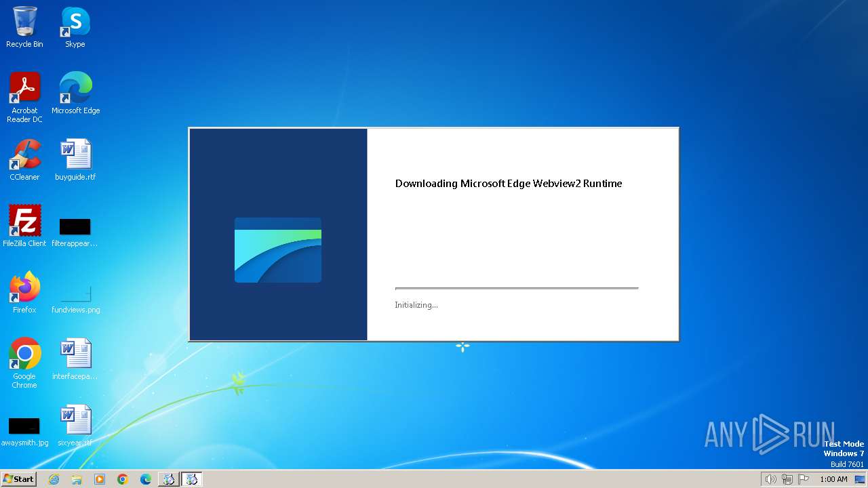Select the Skype desktop shortcut

(x=75, y=27)
